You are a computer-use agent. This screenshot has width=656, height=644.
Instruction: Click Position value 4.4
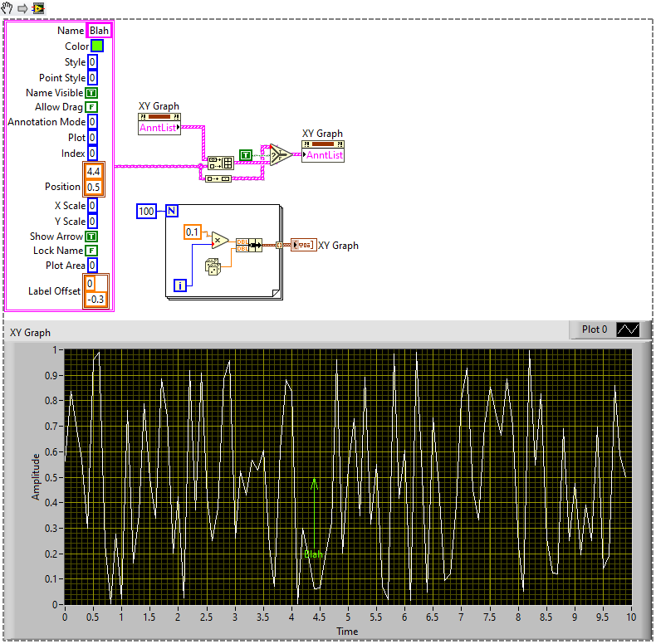[94, 172]
